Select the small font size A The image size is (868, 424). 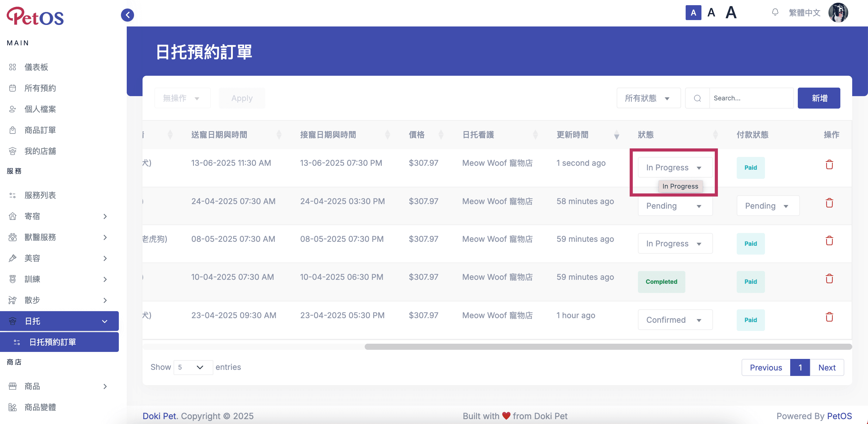tap(693, 13)
